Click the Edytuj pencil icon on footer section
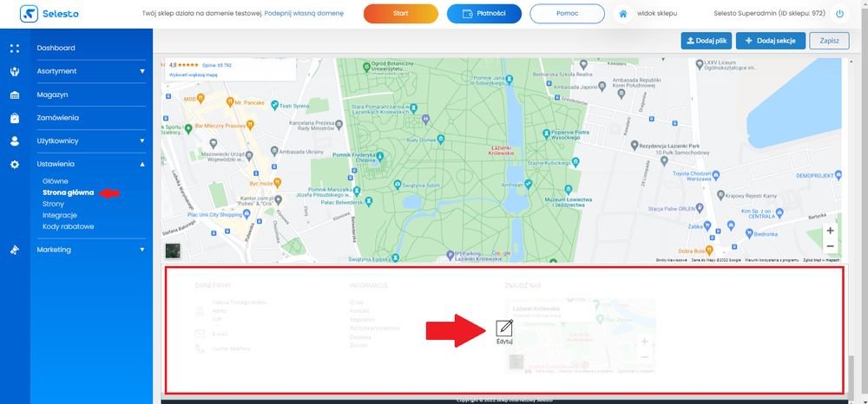 click(x=504, y=328)
